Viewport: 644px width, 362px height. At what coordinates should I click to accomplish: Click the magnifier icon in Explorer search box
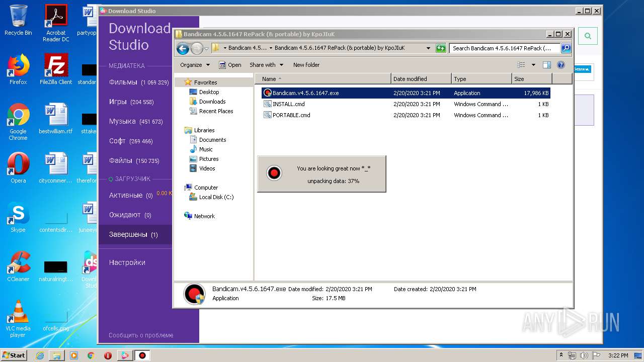(566, 48)
